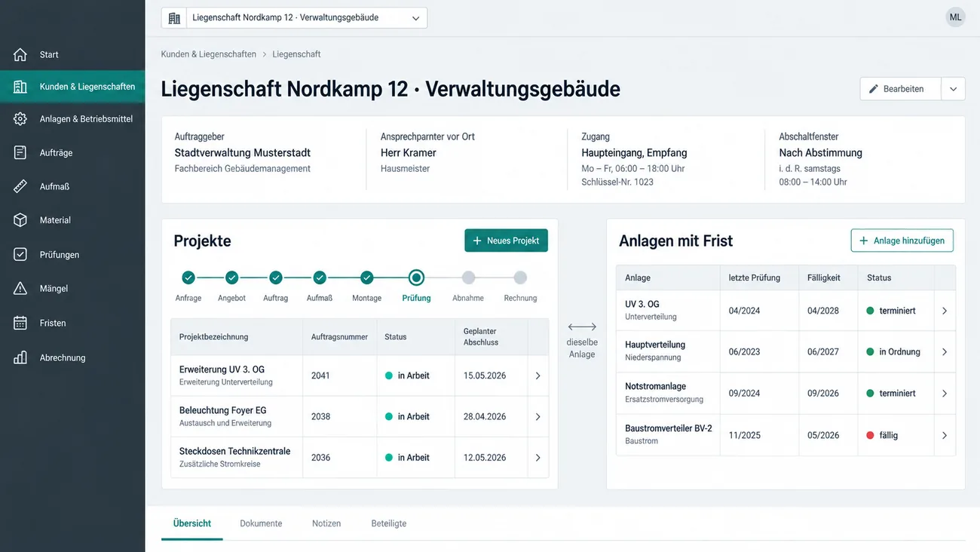980x552 pixels.
Task: Expand the dropdown arrow next to Bearbeiten
Action: pyautogui.click(x=953, y=89)
